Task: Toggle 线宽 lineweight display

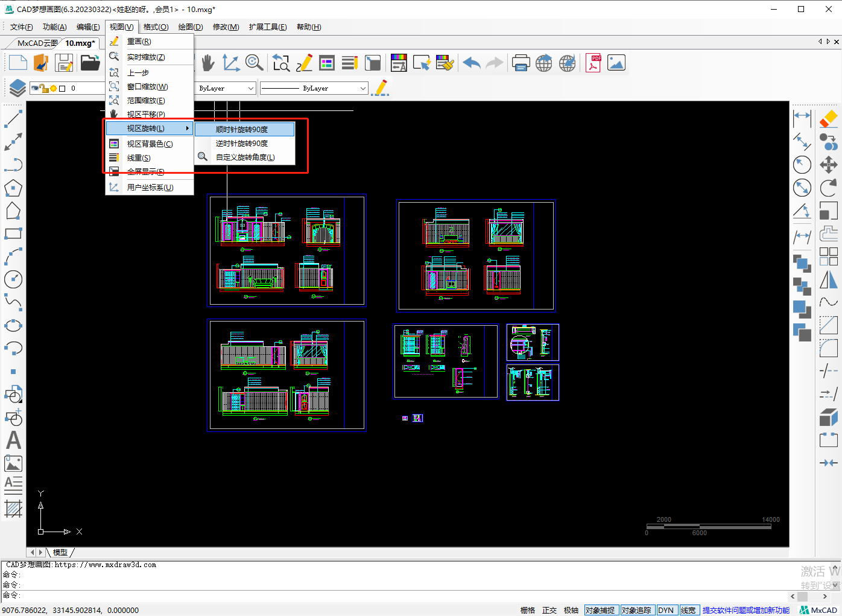Action: click(688, 610)
